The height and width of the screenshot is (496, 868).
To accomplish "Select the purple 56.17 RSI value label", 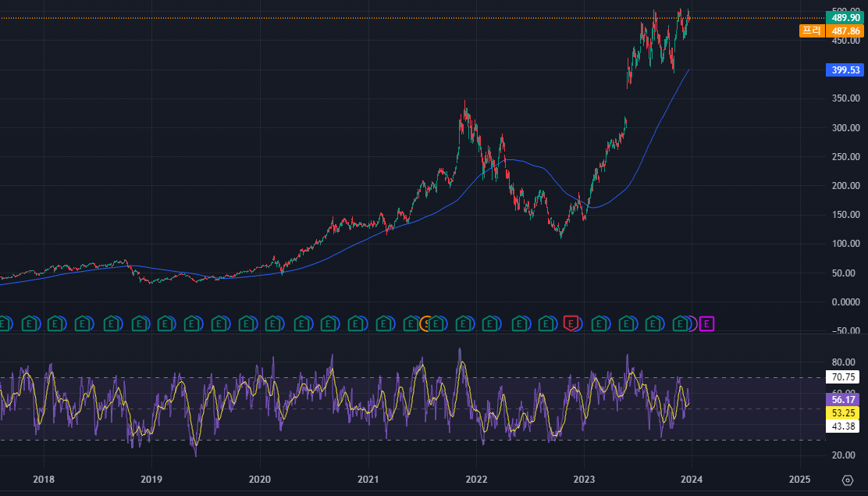I will [x=842, y=400].
